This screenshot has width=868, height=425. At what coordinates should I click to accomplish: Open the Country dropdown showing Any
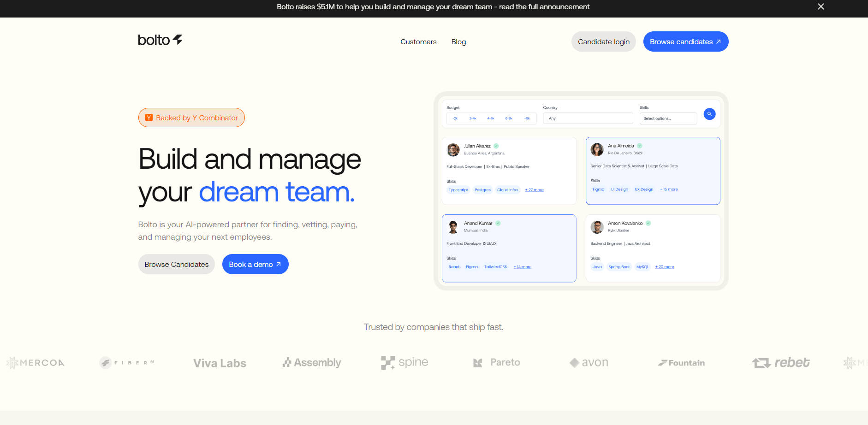point(588,118)
